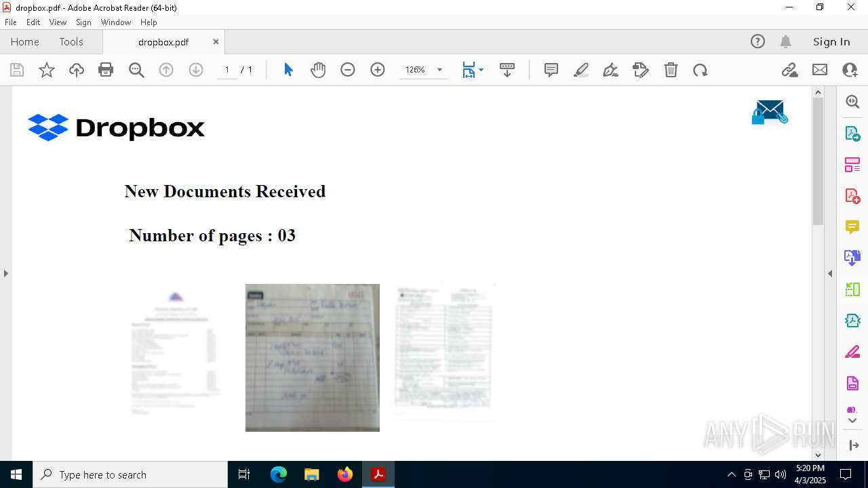The height and width of the screenshot is (488, 868).
Task: Click the blurred invoice photo thumbnail
Action: tap(313, 357)
